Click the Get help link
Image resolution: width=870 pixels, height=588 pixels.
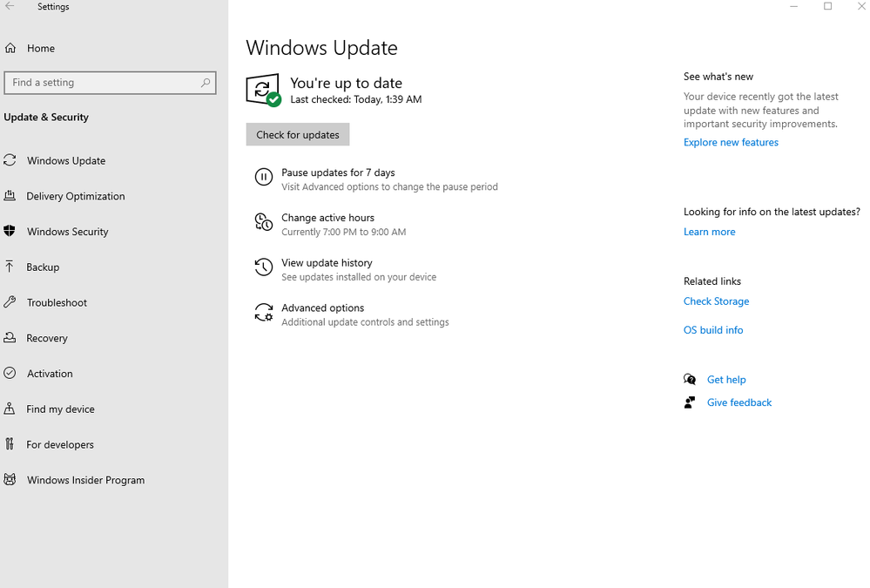tap(726, 380)
